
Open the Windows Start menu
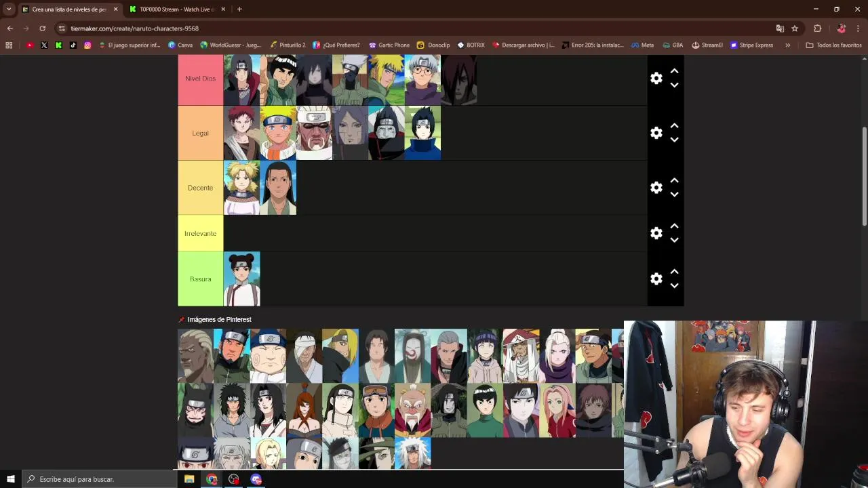click(x=10, y=479)
